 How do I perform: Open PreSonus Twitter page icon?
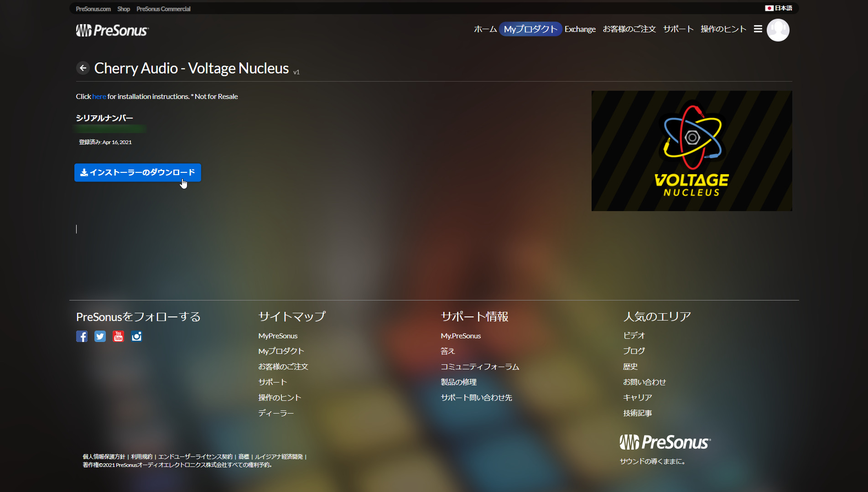[100, 337]
